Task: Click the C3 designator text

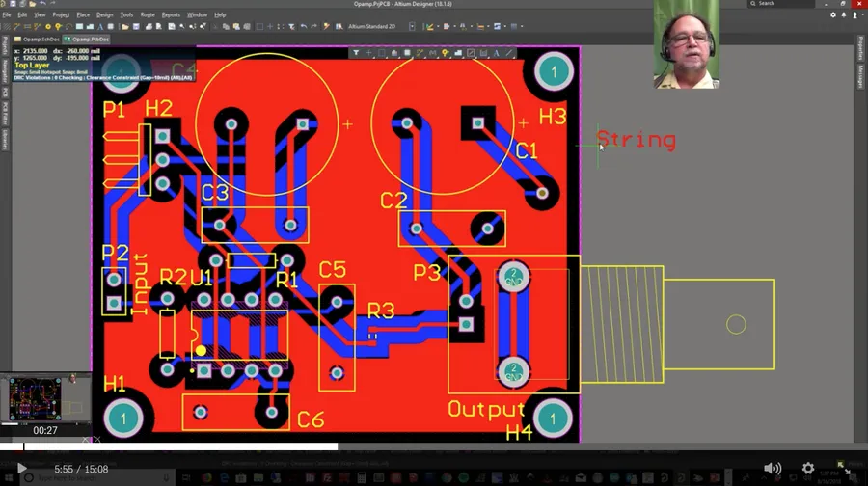Action: click(215, 193)
